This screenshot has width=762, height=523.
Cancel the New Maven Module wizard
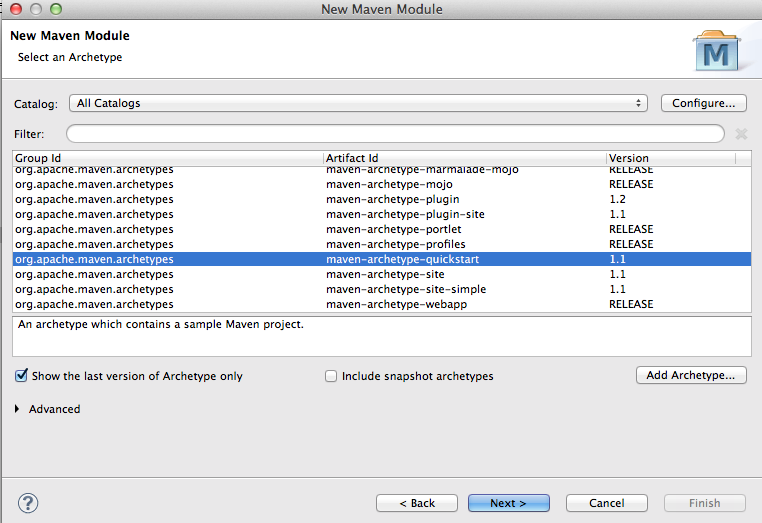pos(606,503)
